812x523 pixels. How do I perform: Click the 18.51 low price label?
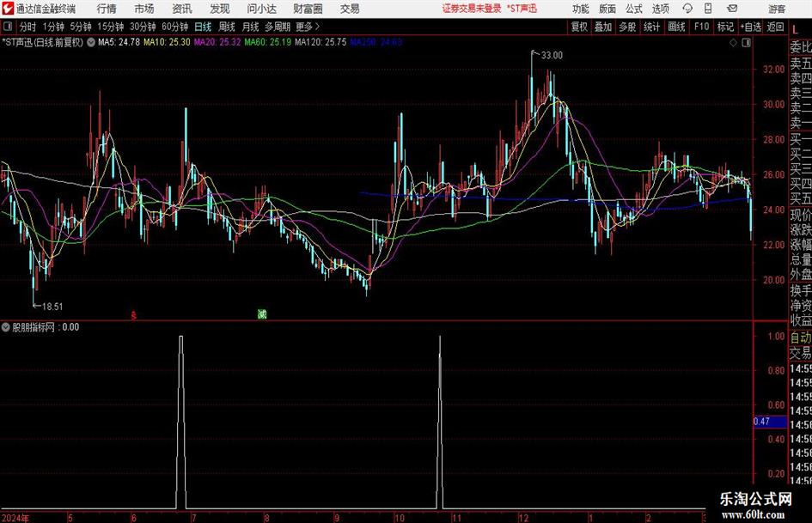point(52,307)
